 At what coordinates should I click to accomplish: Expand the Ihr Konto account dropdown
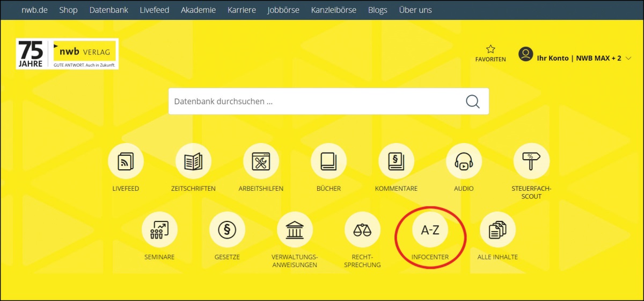pos(575,58)
